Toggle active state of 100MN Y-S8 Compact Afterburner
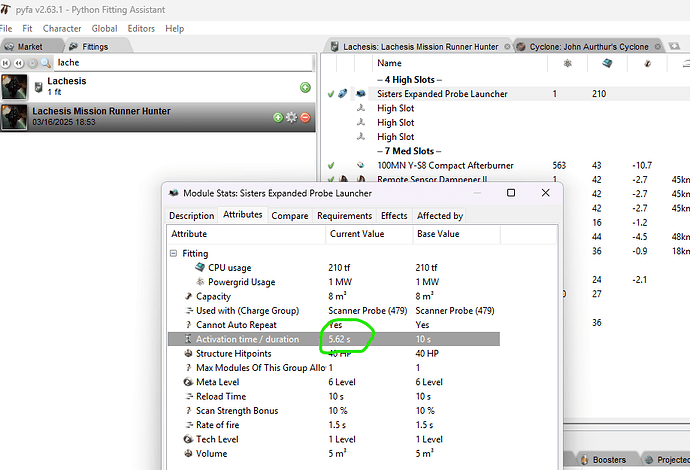The image size is (690, 470). pos(331,165)
